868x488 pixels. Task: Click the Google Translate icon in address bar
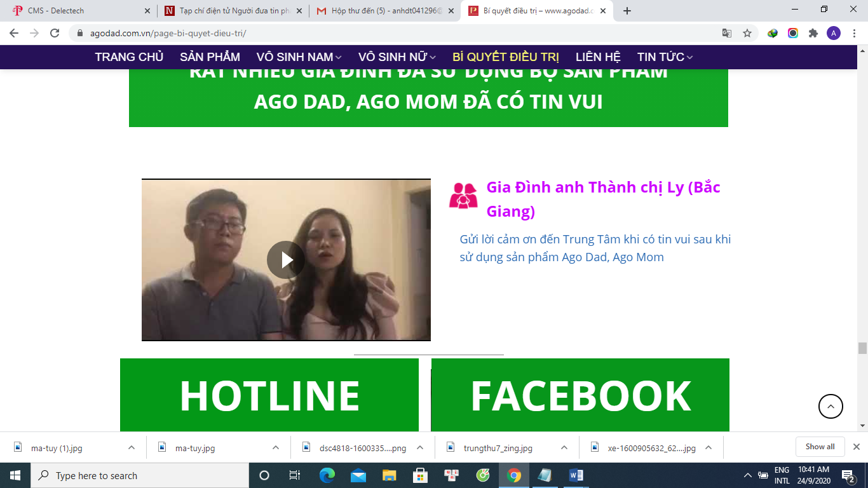(x=727, y=33)
